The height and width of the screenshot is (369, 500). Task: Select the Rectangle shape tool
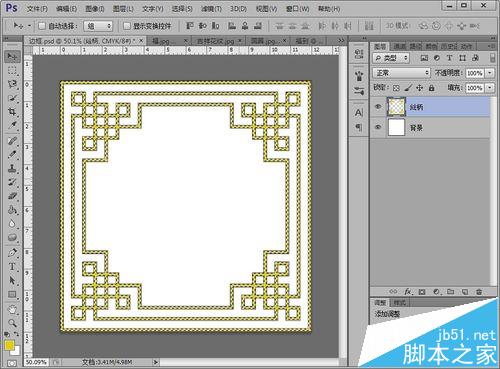click(12, 295)
